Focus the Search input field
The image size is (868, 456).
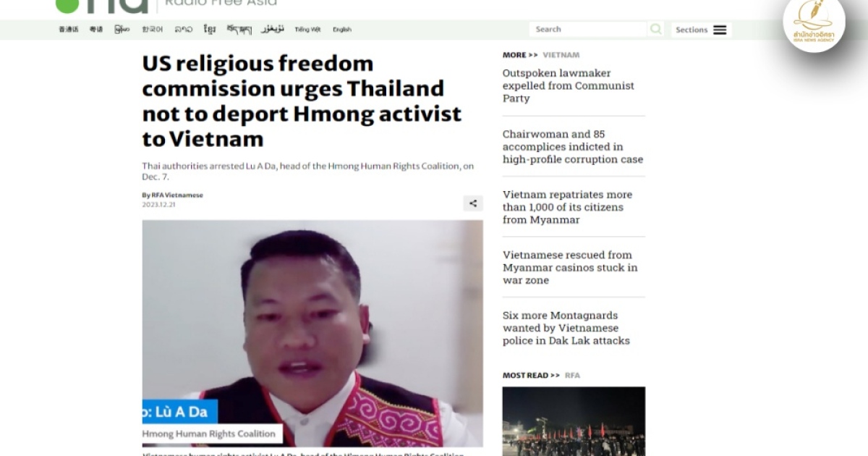click(x=587, y=30)
